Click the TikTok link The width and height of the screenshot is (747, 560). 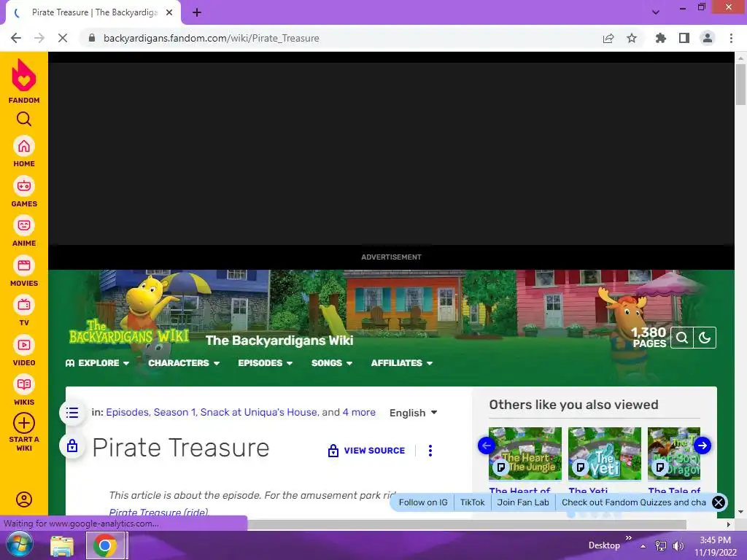(472, 502)
